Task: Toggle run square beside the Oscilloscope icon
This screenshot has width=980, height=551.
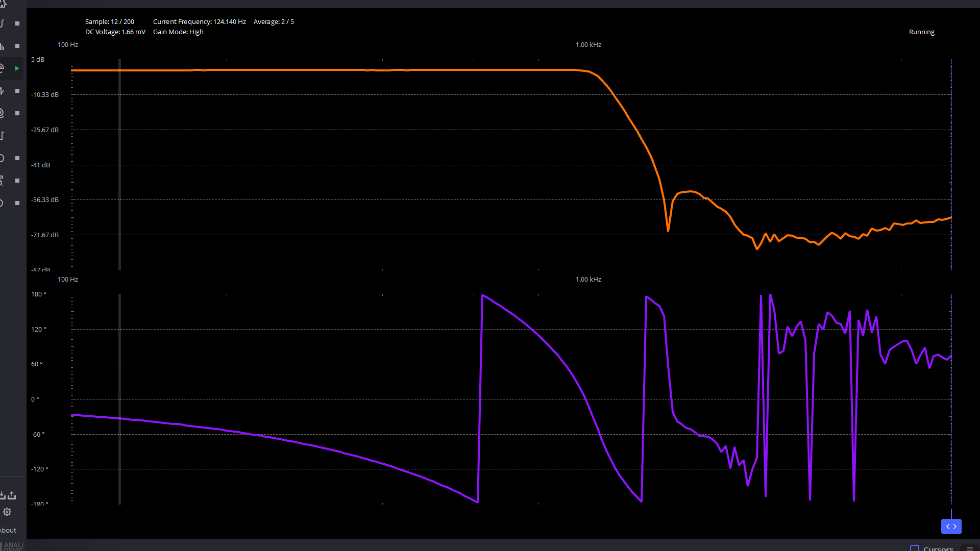Action: (x=17, y=23)
